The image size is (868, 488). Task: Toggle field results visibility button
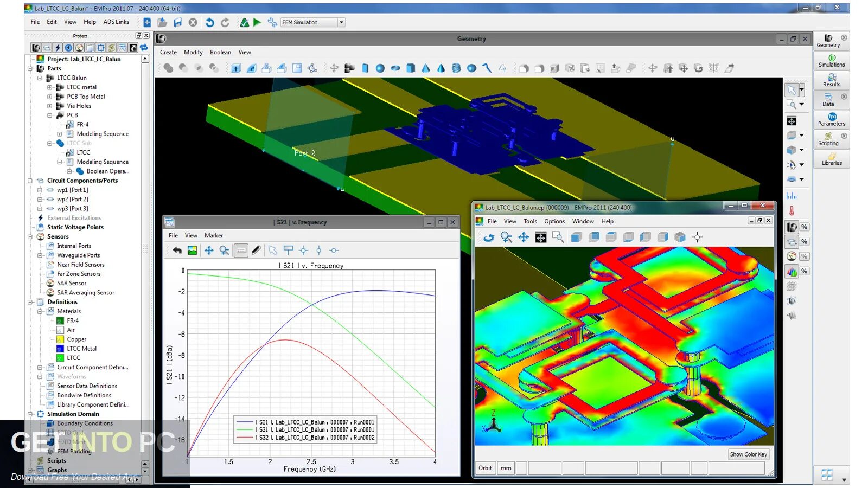[792, 271]
